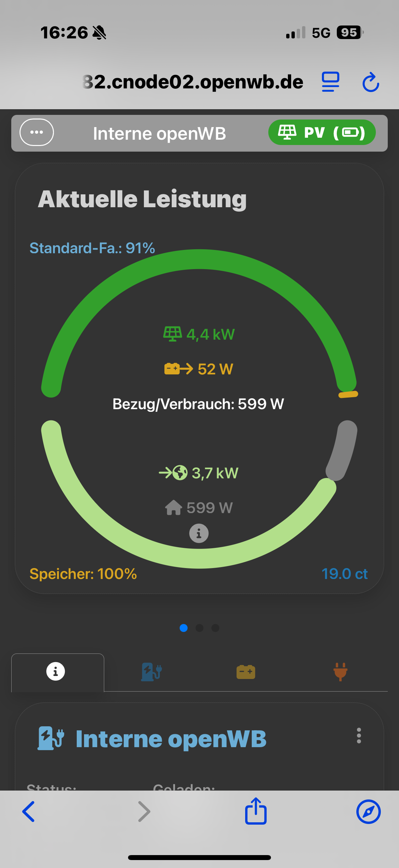Screen dimensions: 399x868
Task: Open Safari reader page menu icon
Action: 330,82
